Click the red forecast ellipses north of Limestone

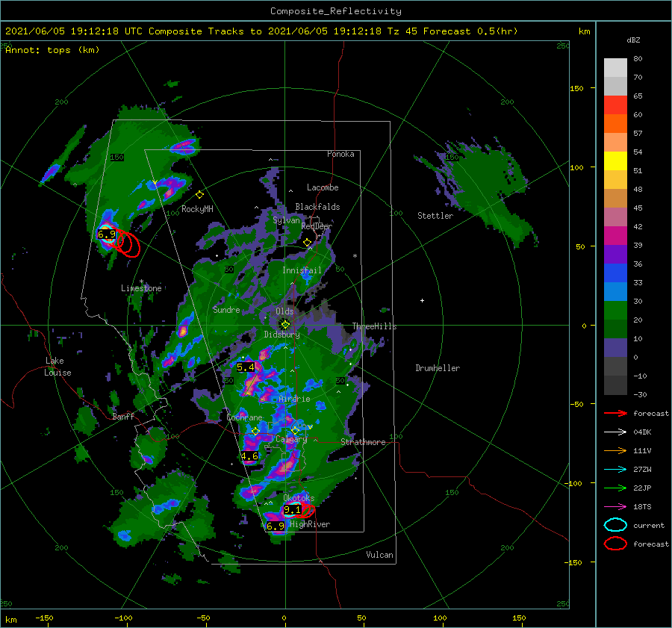click(127, 243)
